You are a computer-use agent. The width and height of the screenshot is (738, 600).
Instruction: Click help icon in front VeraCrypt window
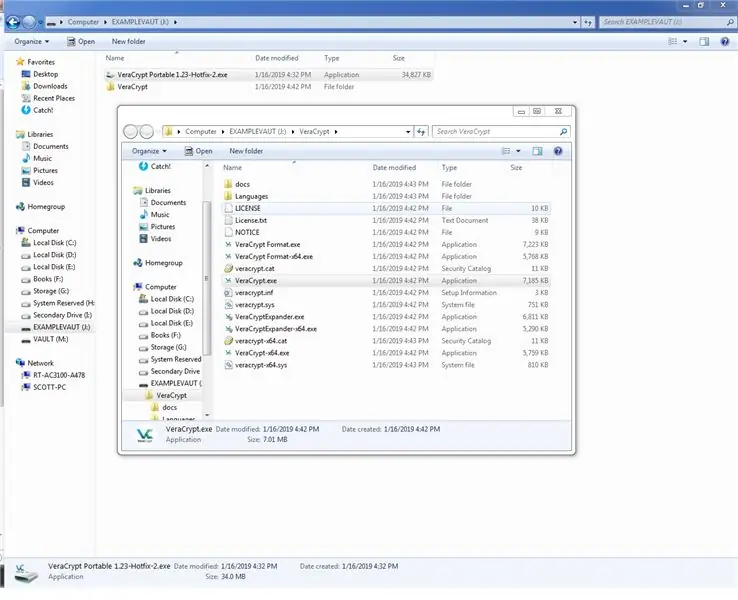point(558,151)
